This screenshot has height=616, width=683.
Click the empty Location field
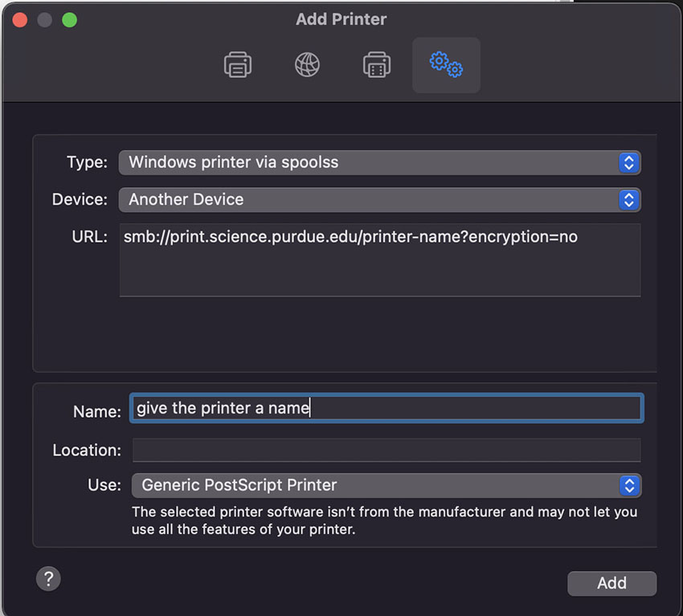coord(386,450)
